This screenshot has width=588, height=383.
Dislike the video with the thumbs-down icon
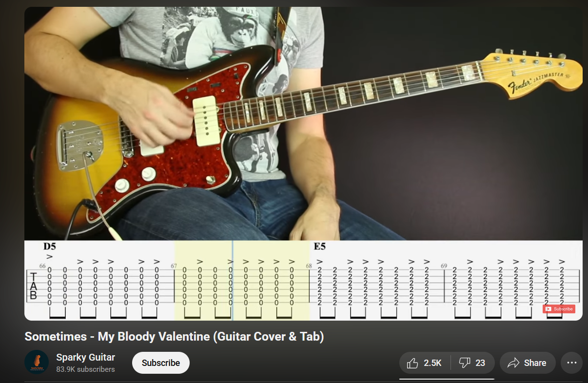[465, 363]
